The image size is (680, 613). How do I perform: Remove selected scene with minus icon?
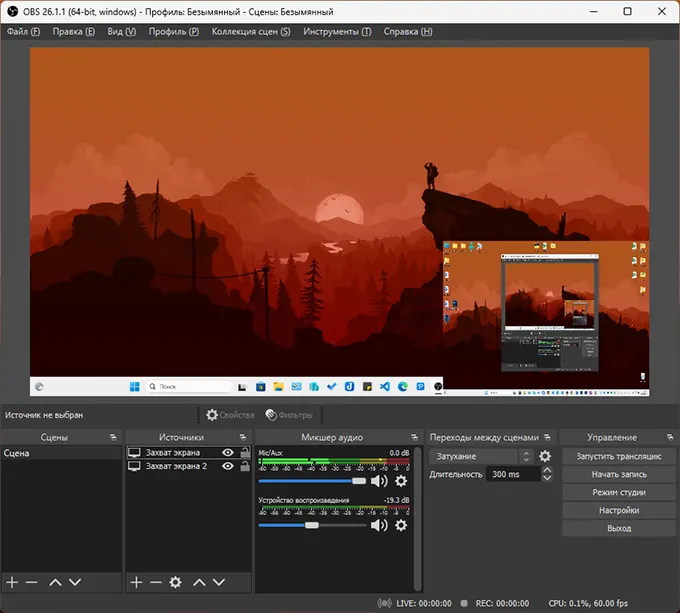coord(31,582)
